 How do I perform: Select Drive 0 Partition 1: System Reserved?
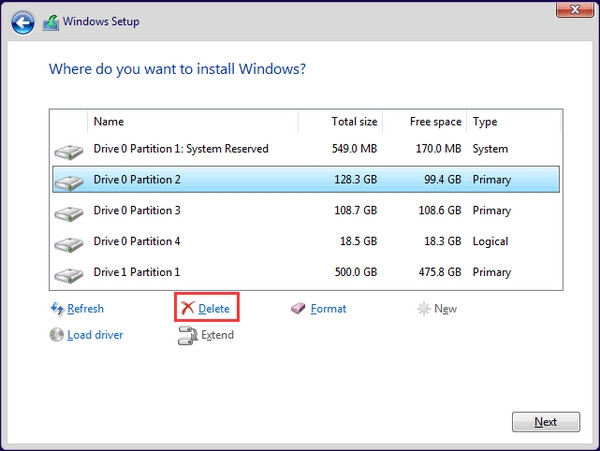point(306,149)
